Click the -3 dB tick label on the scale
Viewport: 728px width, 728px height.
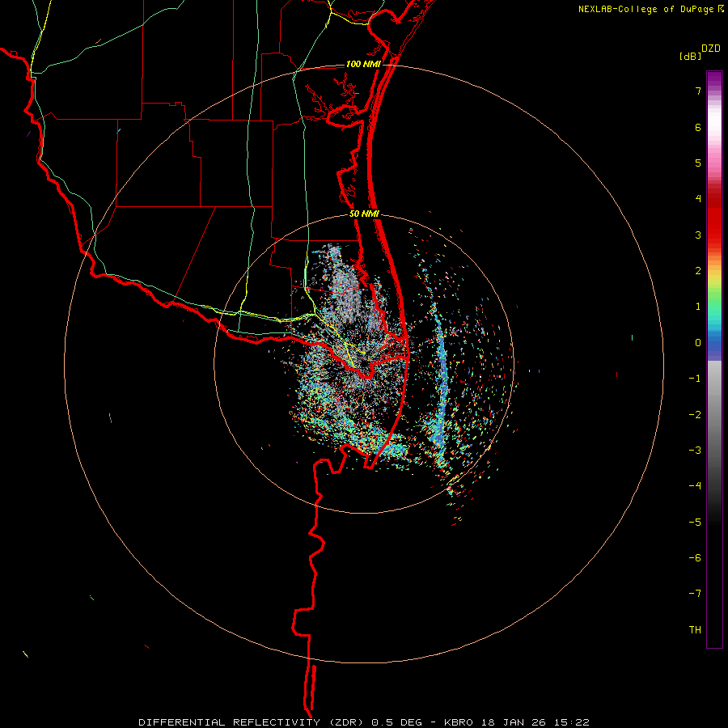(695, 451)
